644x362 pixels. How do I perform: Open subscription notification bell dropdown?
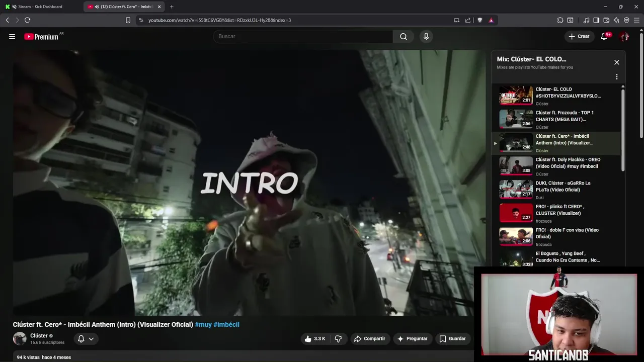click(86, 339)
